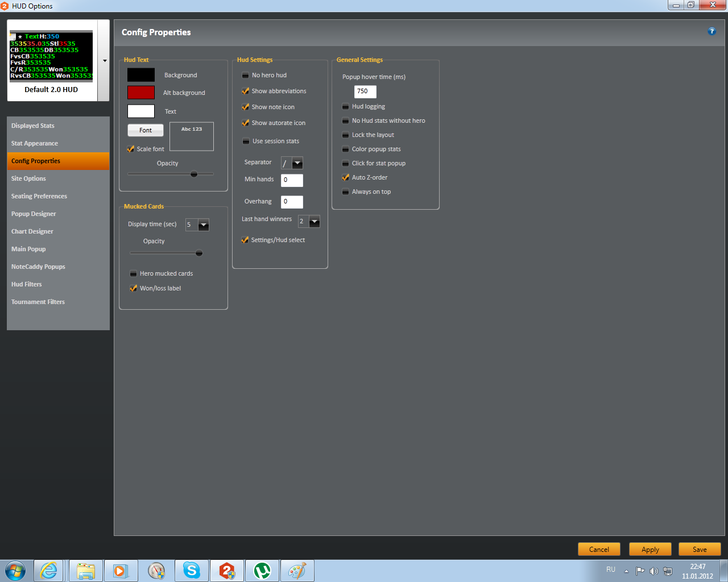728x582 pixels.
Task: Launch Internet Explorer from the taskbar
Action: point(49,571)
